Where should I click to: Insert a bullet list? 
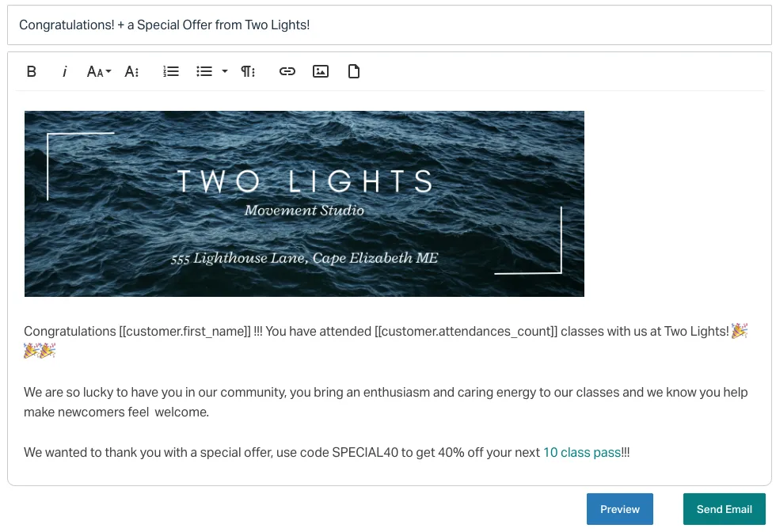point(204,71)
